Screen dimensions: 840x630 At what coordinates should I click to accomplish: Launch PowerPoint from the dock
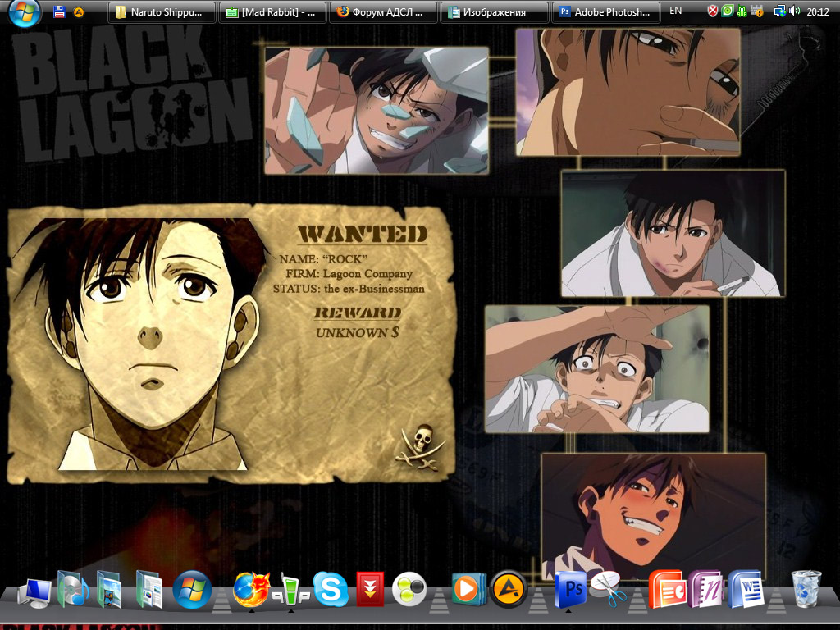click(x=666, y=589)
